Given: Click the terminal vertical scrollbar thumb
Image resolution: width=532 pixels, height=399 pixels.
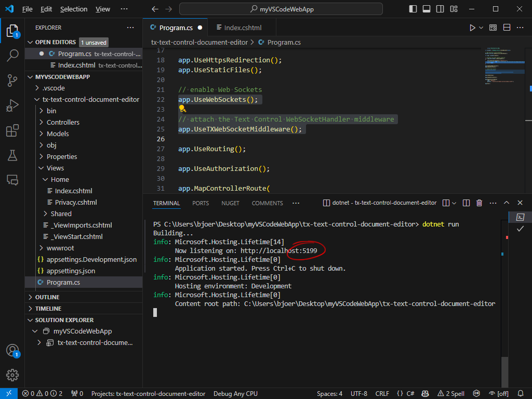Looking at the screenshot, I should pos(504,371).
